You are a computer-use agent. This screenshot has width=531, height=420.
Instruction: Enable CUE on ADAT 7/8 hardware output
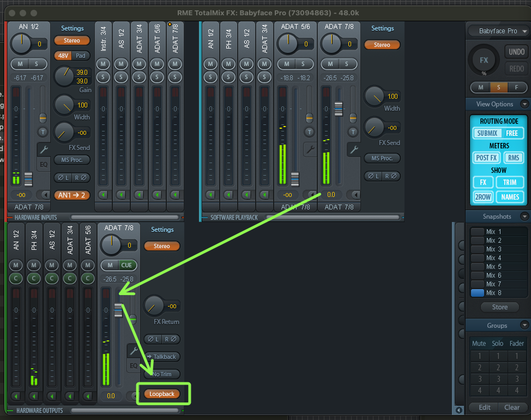click(126, 265)
